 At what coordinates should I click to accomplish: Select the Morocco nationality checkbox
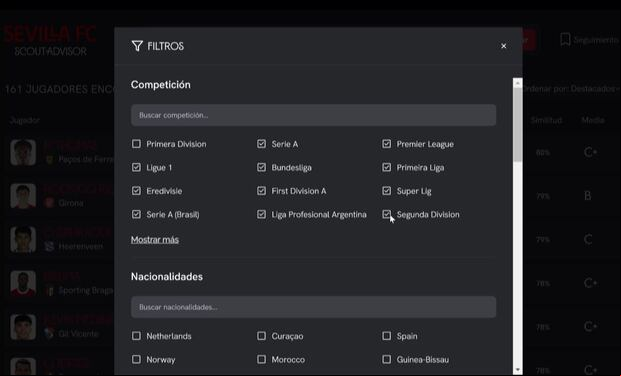pos(261,359)
